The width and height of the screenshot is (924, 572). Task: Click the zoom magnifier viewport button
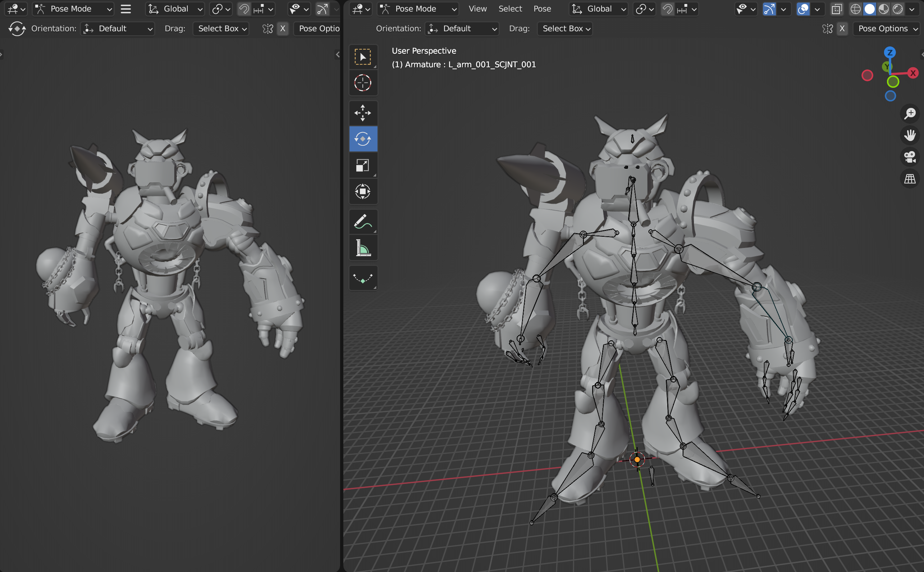click(x=910, y=113)
